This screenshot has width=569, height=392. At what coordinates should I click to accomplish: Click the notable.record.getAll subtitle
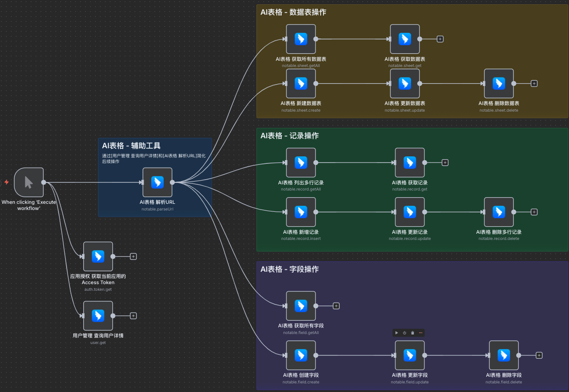coord(301,189)
